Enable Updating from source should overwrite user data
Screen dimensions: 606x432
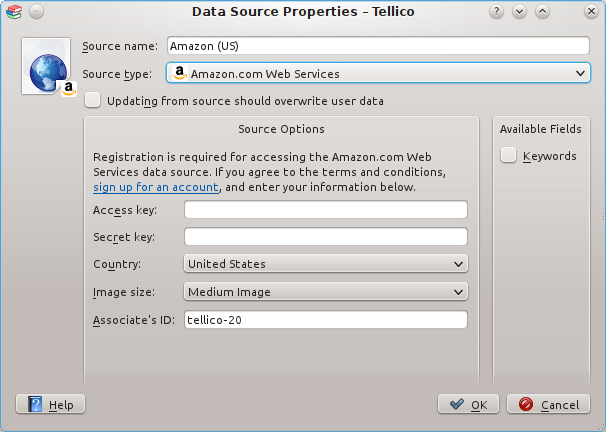tap(93, 100)
